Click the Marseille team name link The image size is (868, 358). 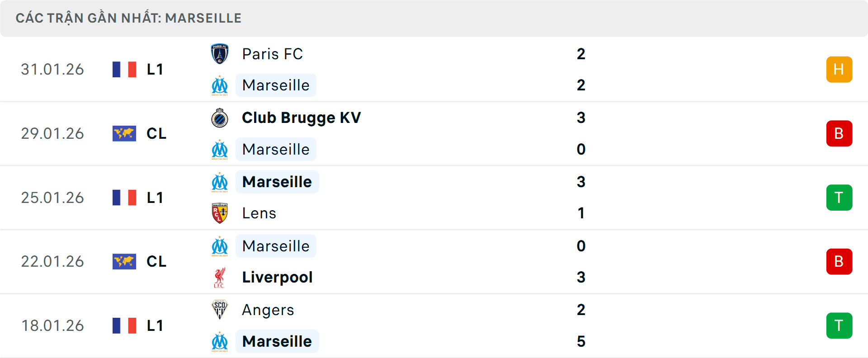(x=276, y=85)
